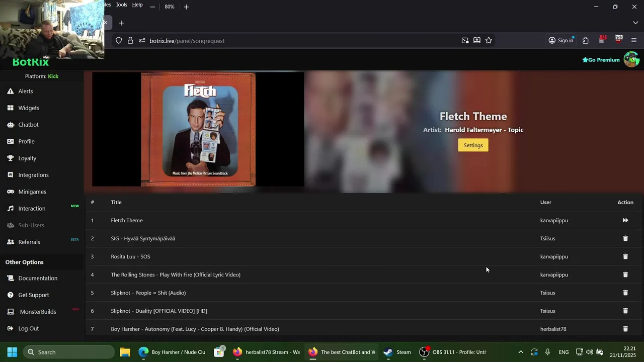Image resolution: width=644 pixels, height=362 pixels.
Task: Open the clock and date panel
Action: pos(623,352)
